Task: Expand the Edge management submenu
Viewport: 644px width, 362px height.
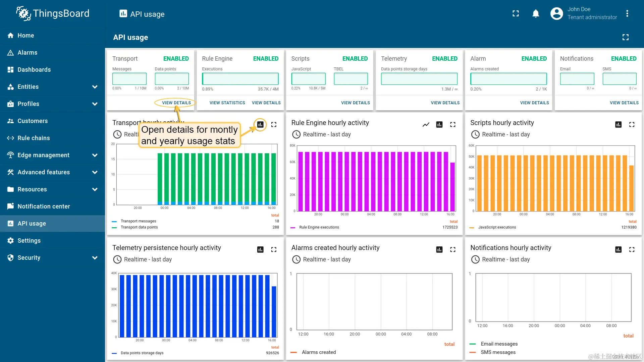Action: pos(95,155)
